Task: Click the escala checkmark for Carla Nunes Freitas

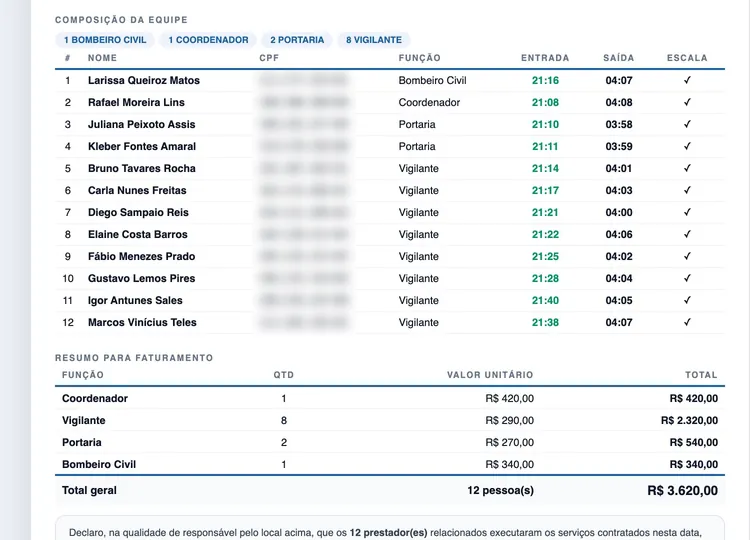Action: (x=687, y=190)
